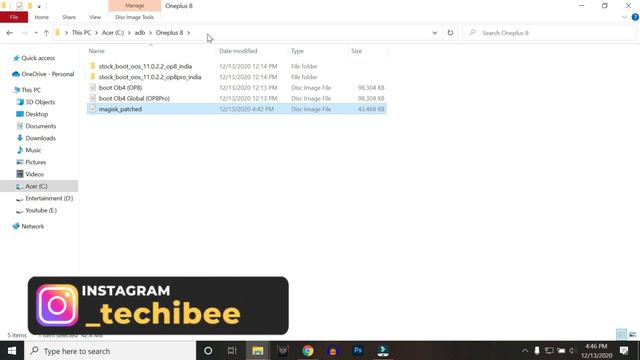Switch to the Home ribbon tab
640x360 pixels.
point(42,17)
